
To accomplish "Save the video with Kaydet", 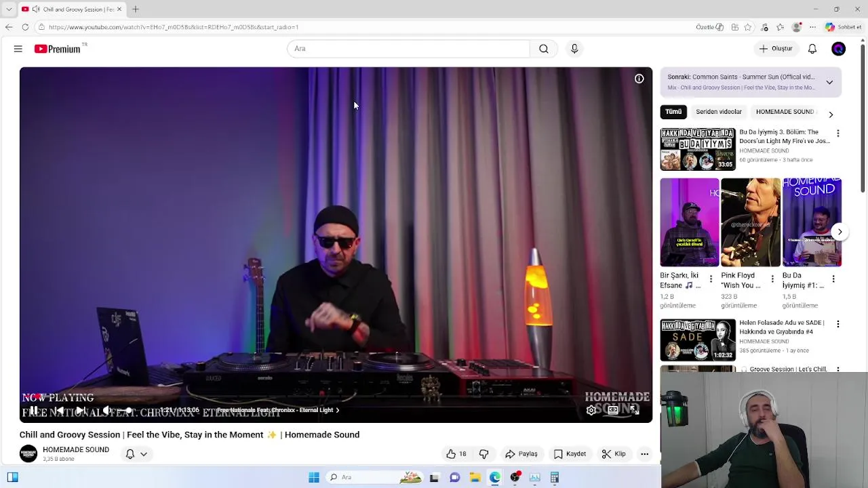I will [570, 454].
